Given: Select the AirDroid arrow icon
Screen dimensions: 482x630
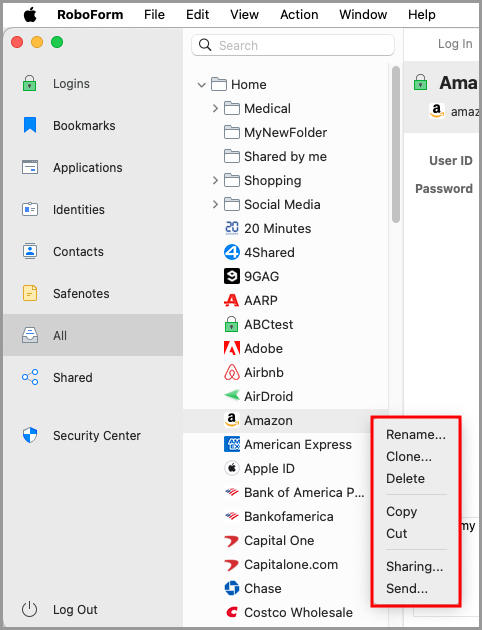Looking at the screenshot, I should coord(232,396).
